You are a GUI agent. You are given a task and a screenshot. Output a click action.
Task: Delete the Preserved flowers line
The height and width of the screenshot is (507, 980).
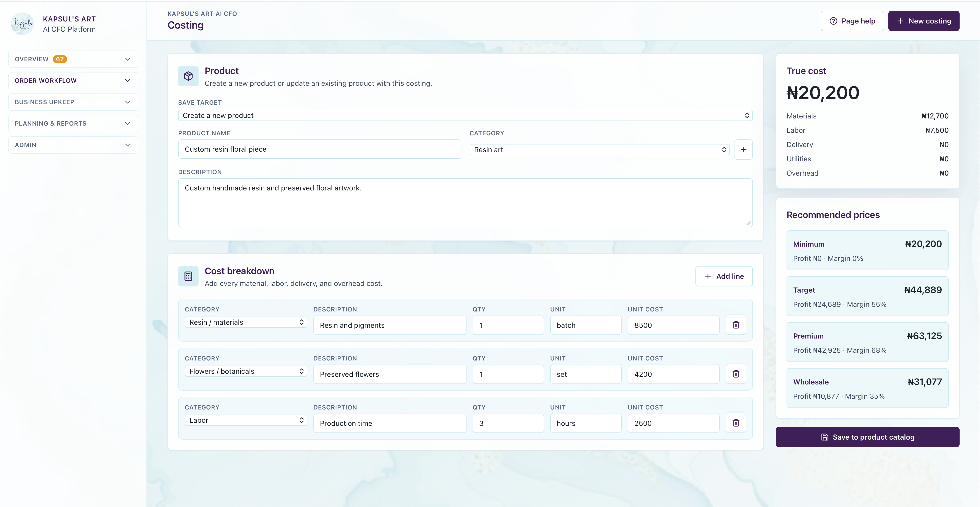click(736, 374)
